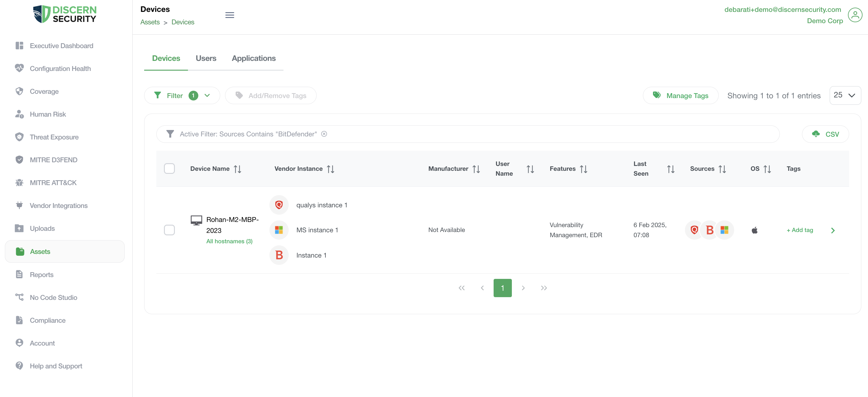
Task: Switch to the Devices tab
Action: pyautogui.click(x=166, y=58)
